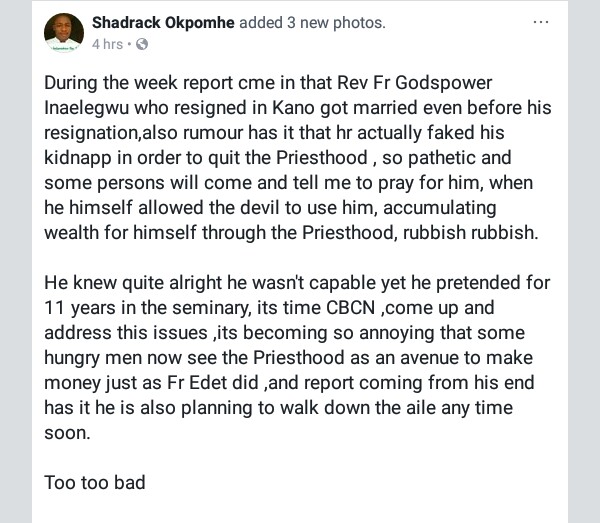Click the final word "soon."

67,433
